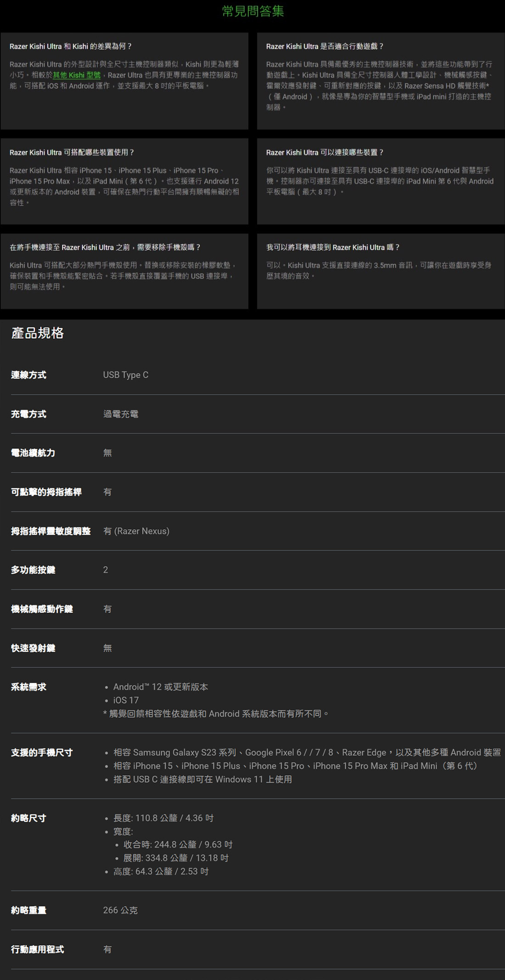
Task: Click the 約略重量 spec label
Action: (x=28, y=911)
